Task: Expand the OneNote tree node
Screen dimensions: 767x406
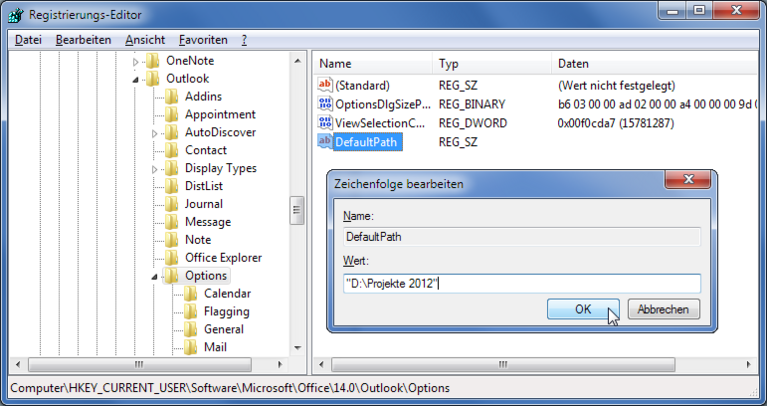Action: [x=135, y=61]
